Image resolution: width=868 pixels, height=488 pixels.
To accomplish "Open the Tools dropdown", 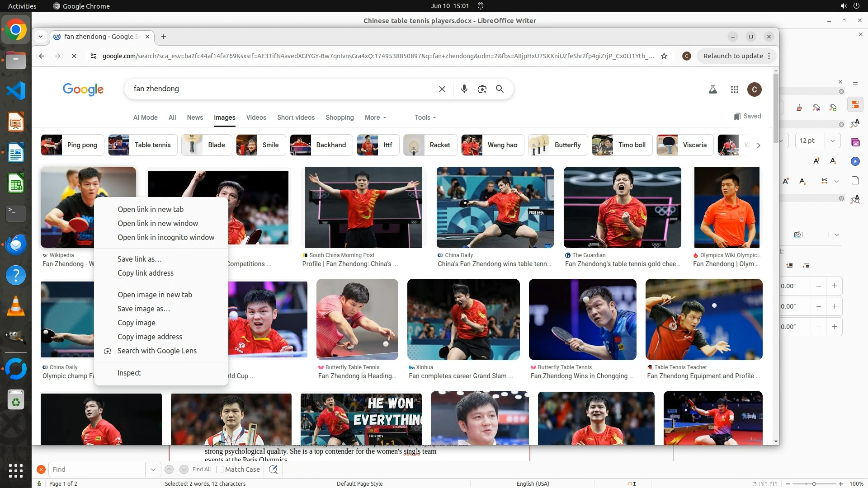I will click(x=425, y=117).
